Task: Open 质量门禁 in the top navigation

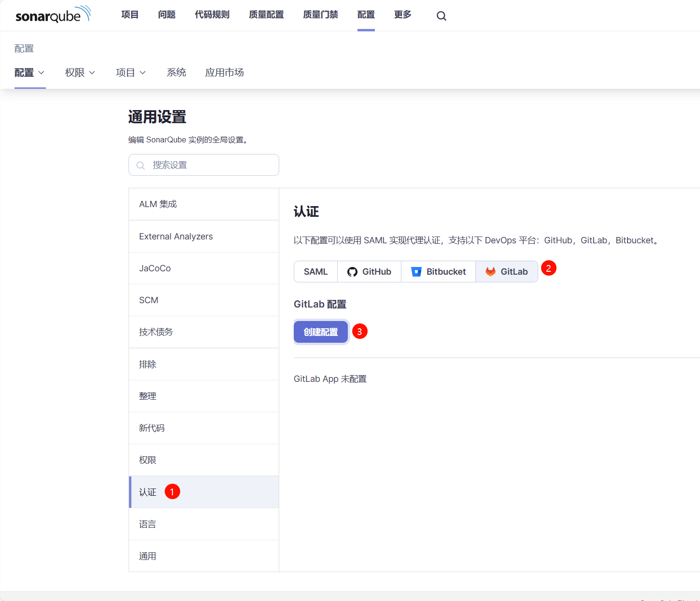Action: click(320, 15)
